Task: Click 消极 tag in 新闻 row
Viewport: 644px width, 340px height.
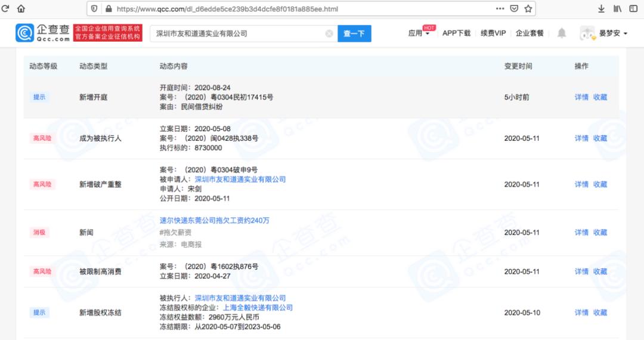Action: click(39, 233)
